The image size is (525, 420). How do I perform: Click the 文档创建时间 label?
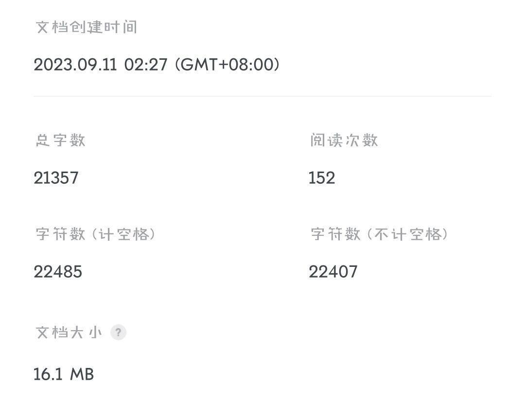[87, 27]
